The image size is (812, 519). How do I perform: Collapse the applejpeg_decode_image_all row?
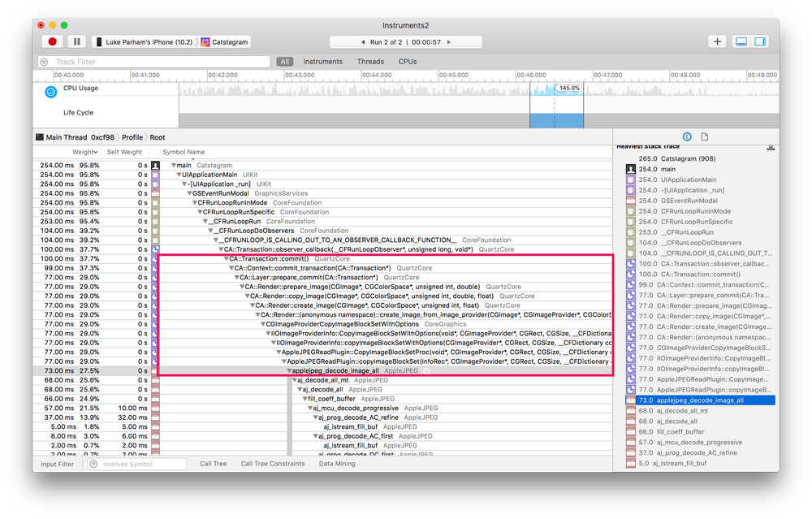[290, 371]
